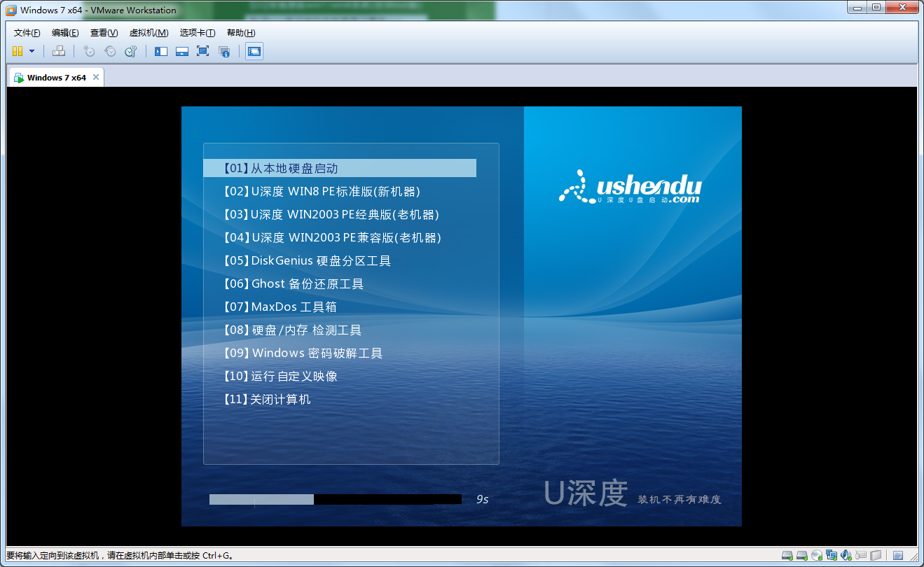Click the hard disk icon beside CD/DVD icon
This screenshot has width=924, height=567.
click(x=802, y=556)
